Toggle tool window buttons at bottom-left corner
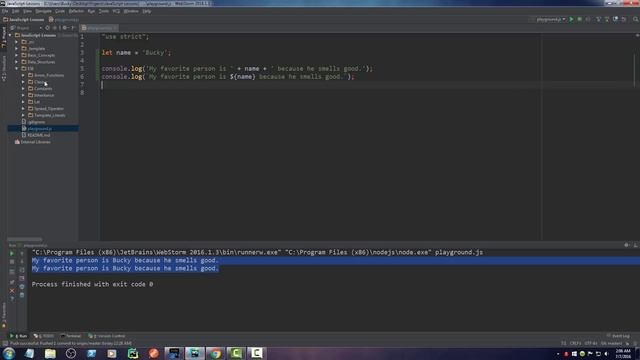 click(x=4, y=343)
